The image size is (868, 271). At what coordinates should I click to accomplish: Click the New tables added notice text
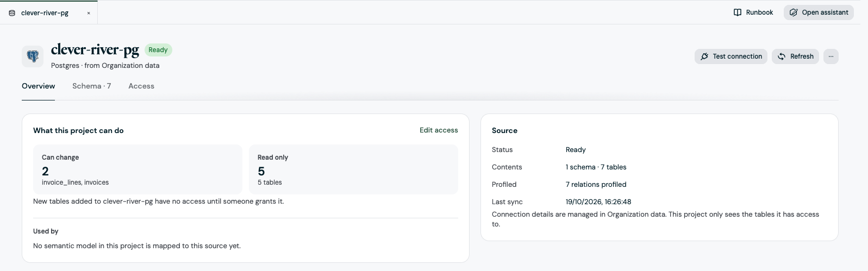click(158, 201)
